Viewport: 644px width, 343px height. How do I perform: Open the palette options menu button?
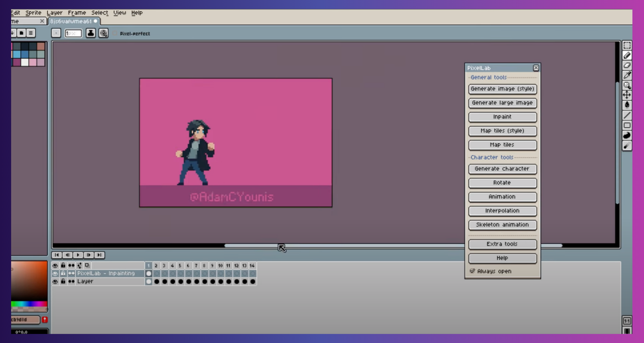(x=31, y=33)
